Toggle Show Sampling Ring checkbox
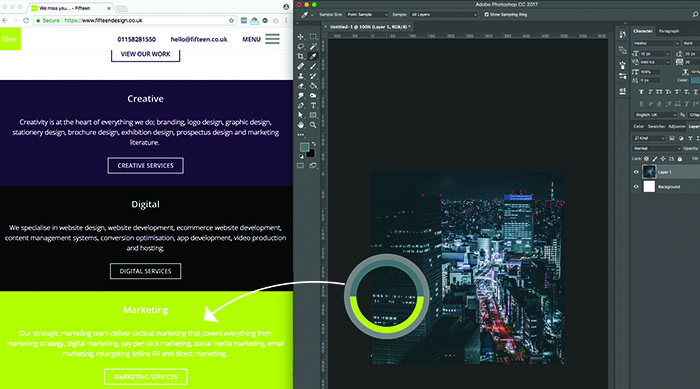The width and height of the screenshot is (700, 389). (x=487, y=14)
